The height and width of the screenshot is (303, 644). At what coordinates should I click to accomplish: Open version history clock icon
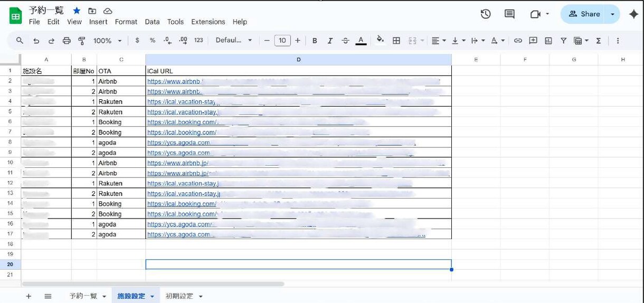pyautogui.click(x=486, y=14)
